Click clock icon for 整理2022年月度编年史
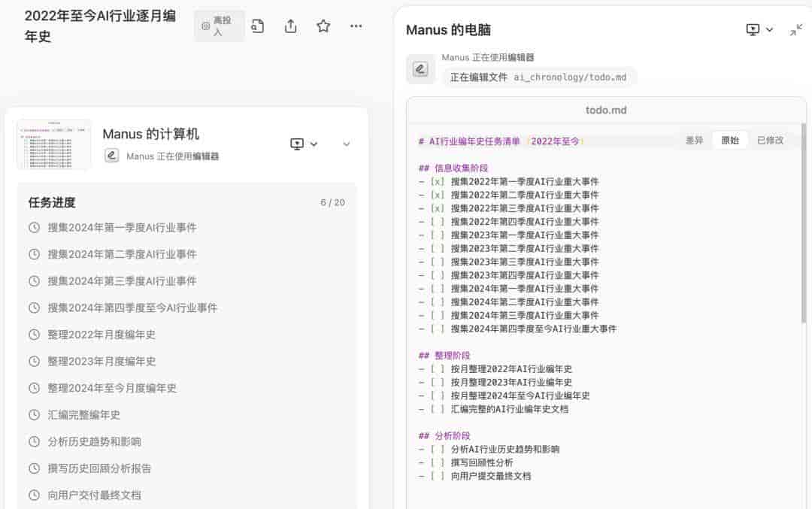Viewport: 812px width, 509px height. 34,335
